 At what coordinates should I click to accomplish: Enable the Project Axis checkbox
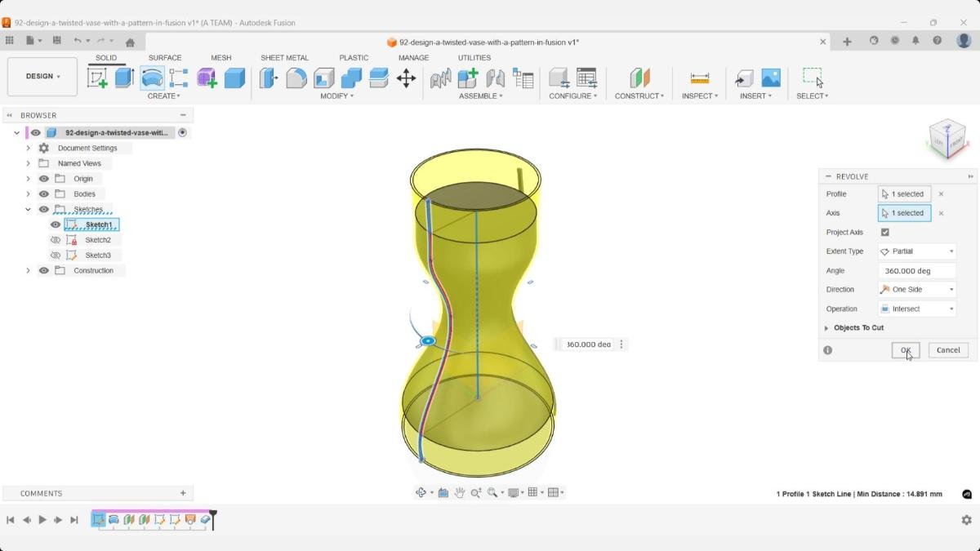pyautogui.click(x=885, y=232)
